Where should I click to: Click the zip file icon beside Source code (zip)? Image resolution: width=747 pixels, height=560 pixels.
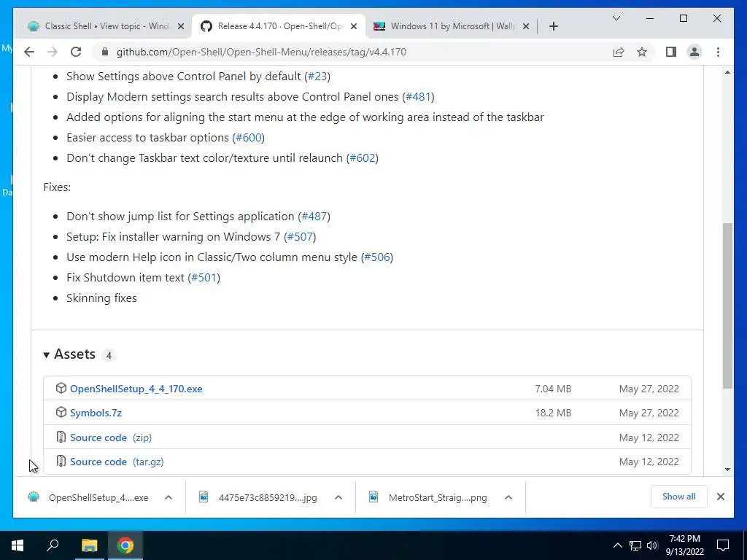61,437
